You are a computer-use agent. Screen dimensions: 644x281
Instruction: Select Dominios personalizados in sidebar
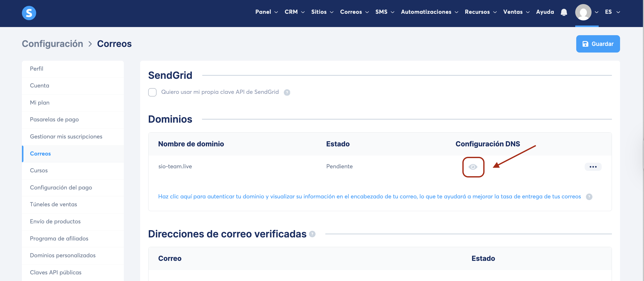coord(63,255)
